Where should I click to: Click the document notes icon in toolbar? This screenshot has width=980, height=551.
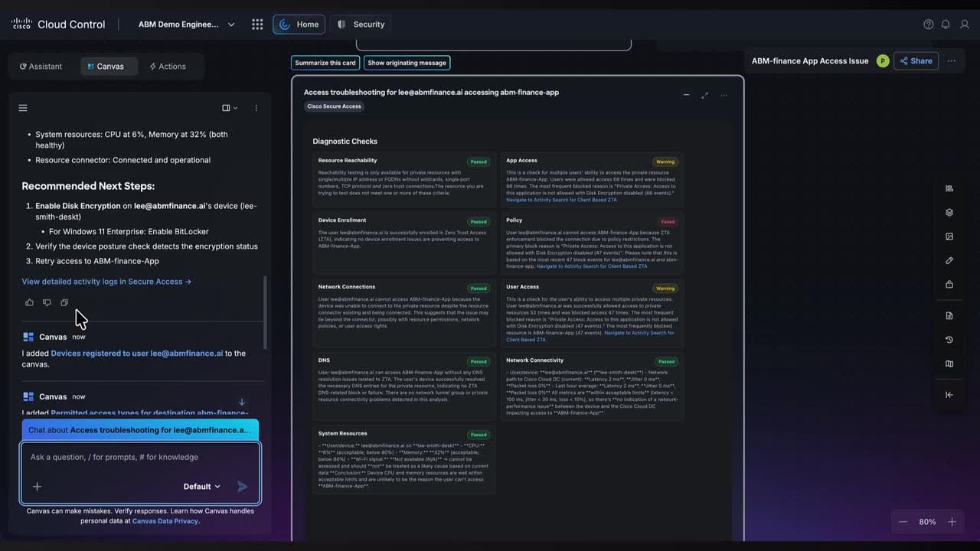[x=949, y=315]
